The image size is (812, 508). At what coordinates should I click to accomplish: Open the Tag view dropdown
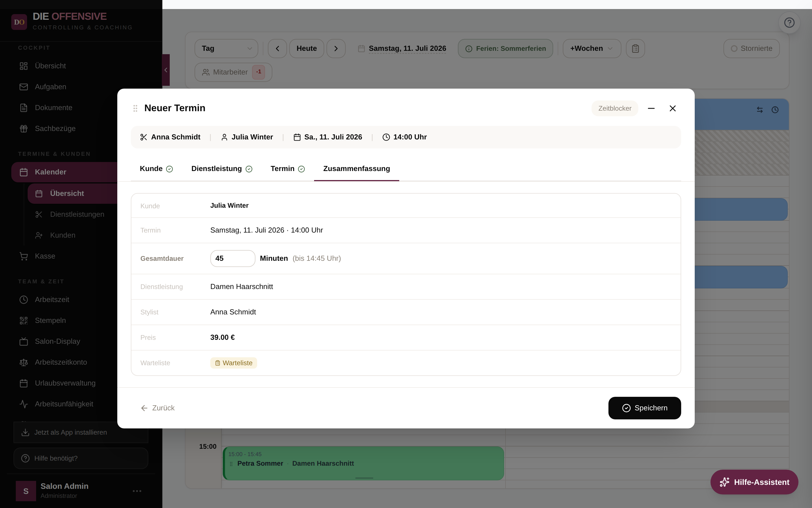point(226,48)
